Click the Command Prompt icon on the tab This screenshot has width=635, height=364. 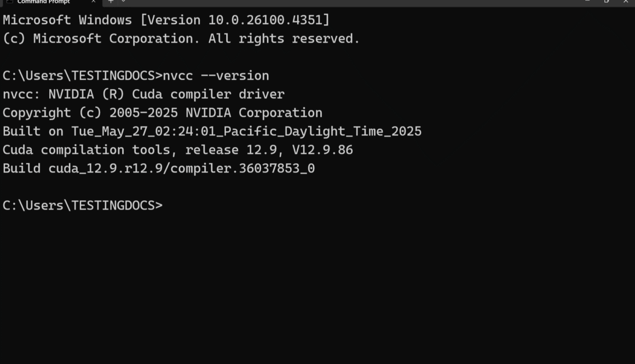tap(9, 2)
